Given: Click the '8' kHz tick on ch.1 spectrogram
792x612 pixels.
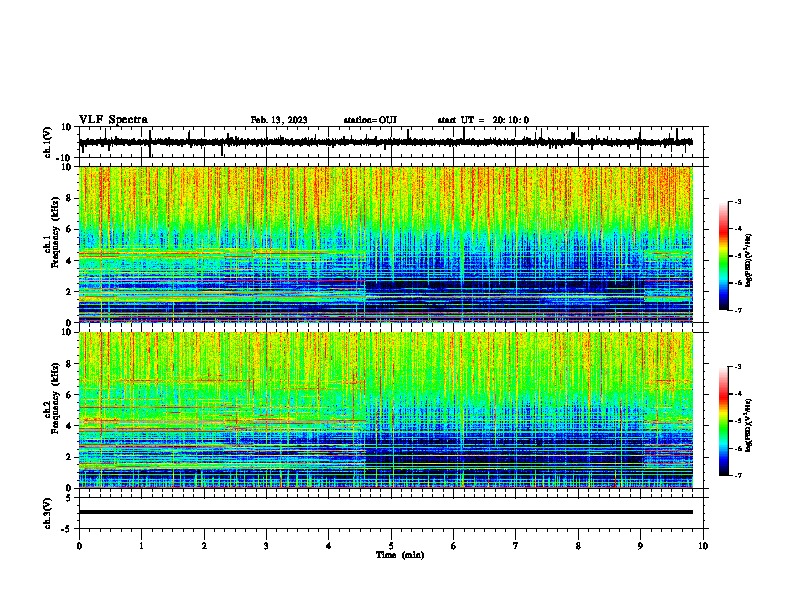Looking at the screenshot, I should tap(70, 198).
